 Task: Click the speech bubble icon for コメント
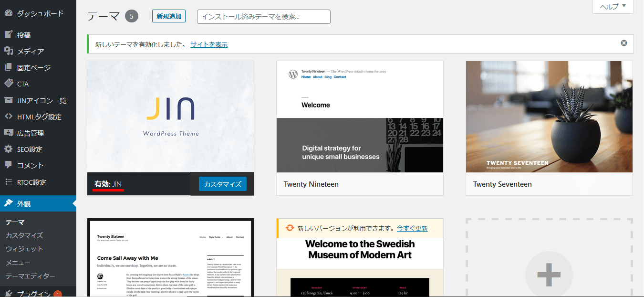coord(9,165)
